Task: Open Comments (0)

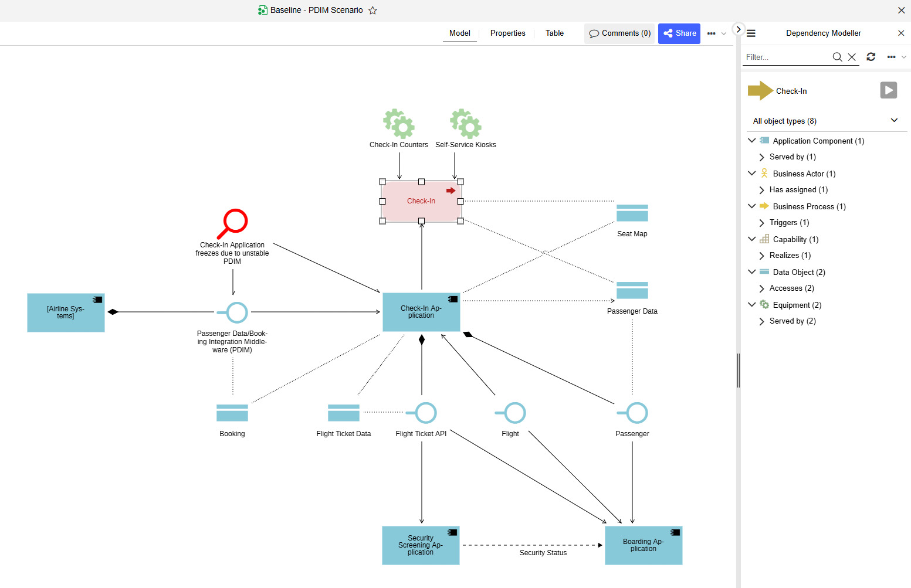Action: coord(619,33)
